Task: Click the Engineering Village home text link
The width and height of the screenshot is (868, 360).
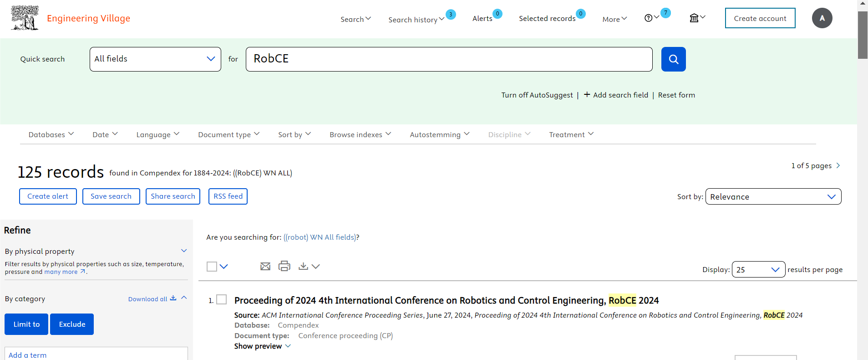Action: click(88, 18)
